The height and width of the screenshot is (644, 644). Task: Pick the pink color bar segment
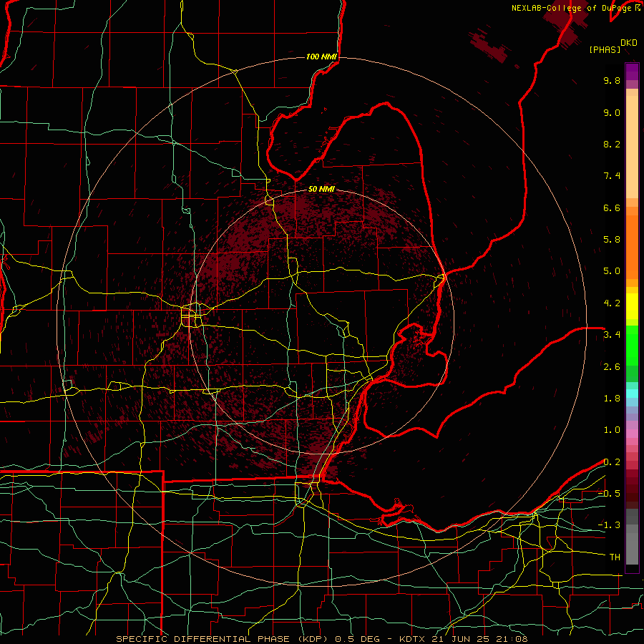pyautogui.click(x=632, y=434)
